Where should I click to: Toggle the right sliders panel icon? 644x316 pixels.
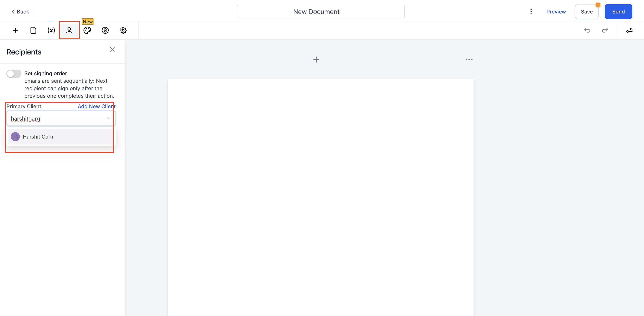(629, 30)
